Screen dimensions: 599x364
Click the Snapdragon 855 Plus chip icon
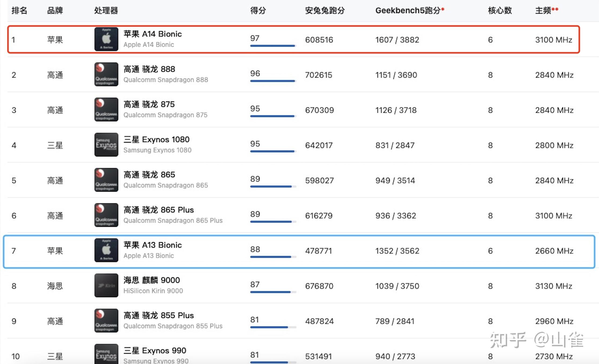106,321
